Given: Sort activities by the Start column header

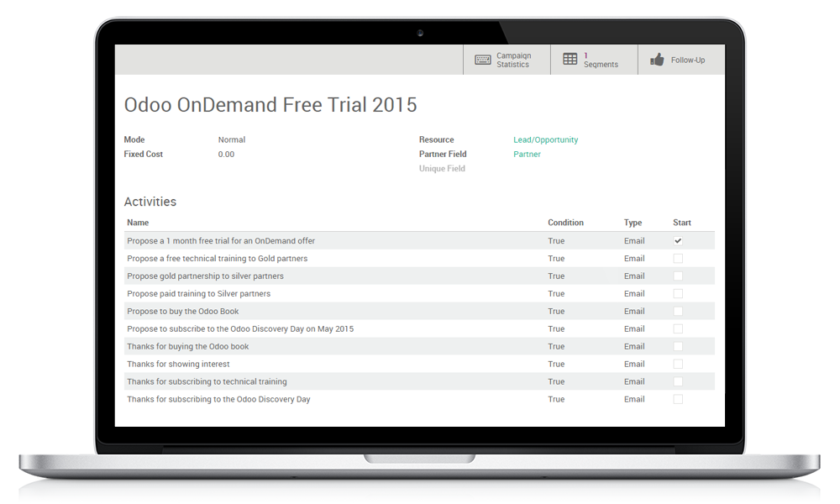Looking at the screenshot, I should tap(682, 223).
